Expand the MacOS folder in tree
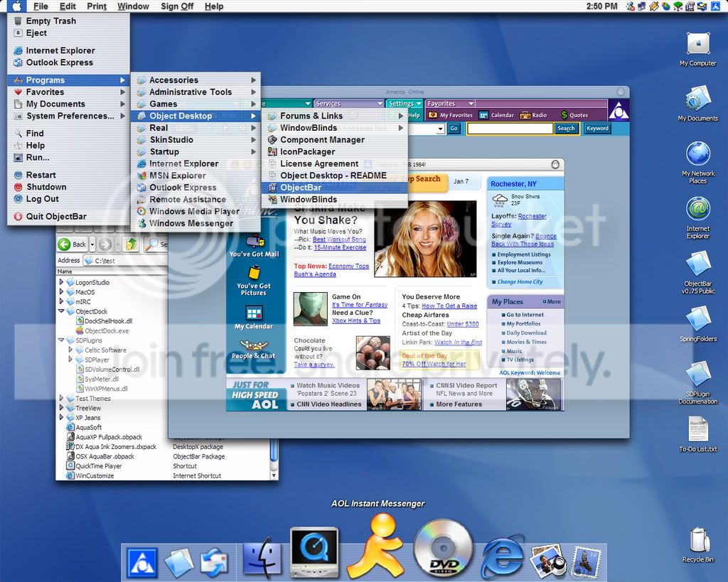The width and height of the screenshot is (728, 582). coord(61,291)
